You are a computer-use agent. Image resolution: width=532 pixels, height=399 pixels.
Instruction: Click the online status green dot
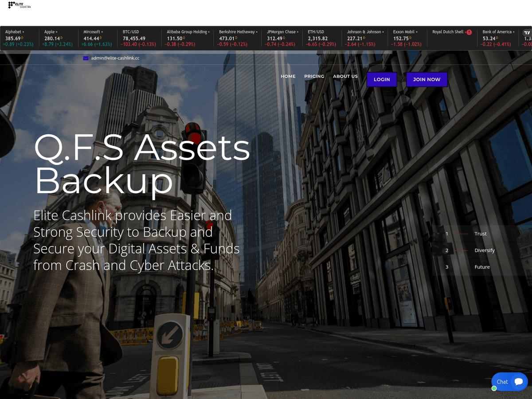pyautogui.click(x=494, y=388)
